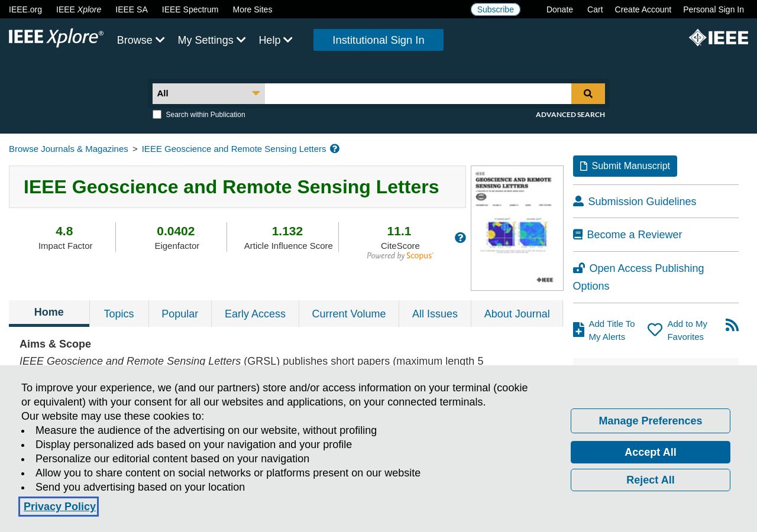The width and height of the screenshot is (757, 532).
Task: Expand the My Settings menu
Action: 212,40
